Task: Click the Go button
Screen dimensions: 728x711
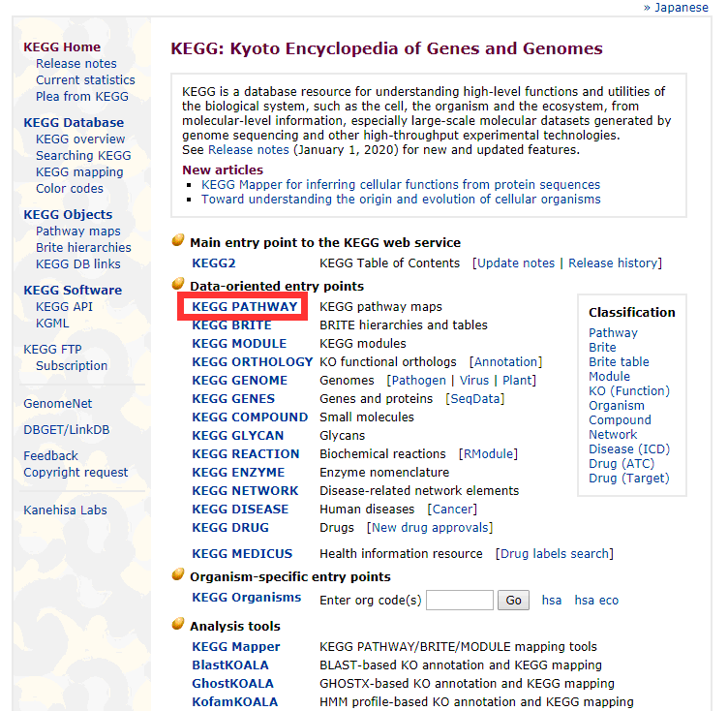Action: pyautogui.click(x=513, y=601)
